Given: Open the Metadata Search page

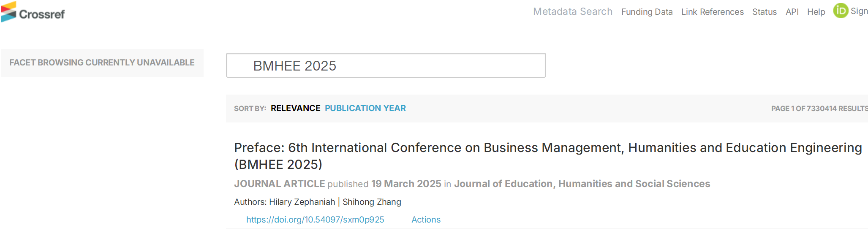Looking at the screenshot, I should point(572,12).
